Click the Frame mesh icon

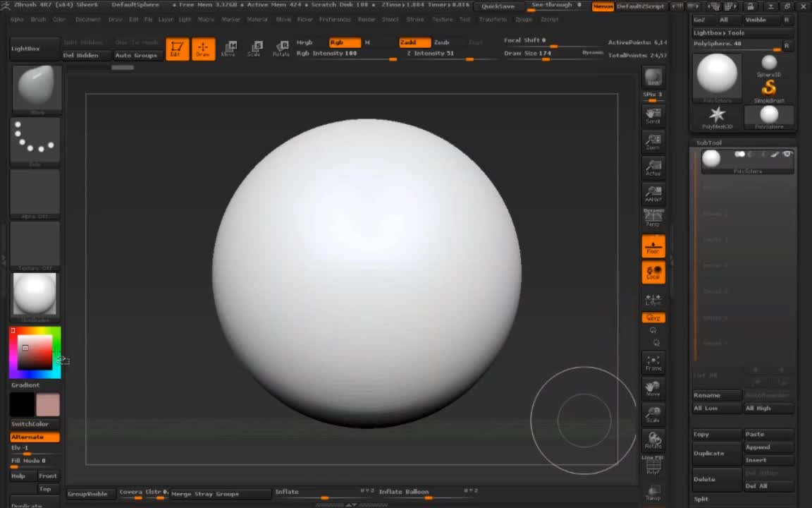[653, 363]
